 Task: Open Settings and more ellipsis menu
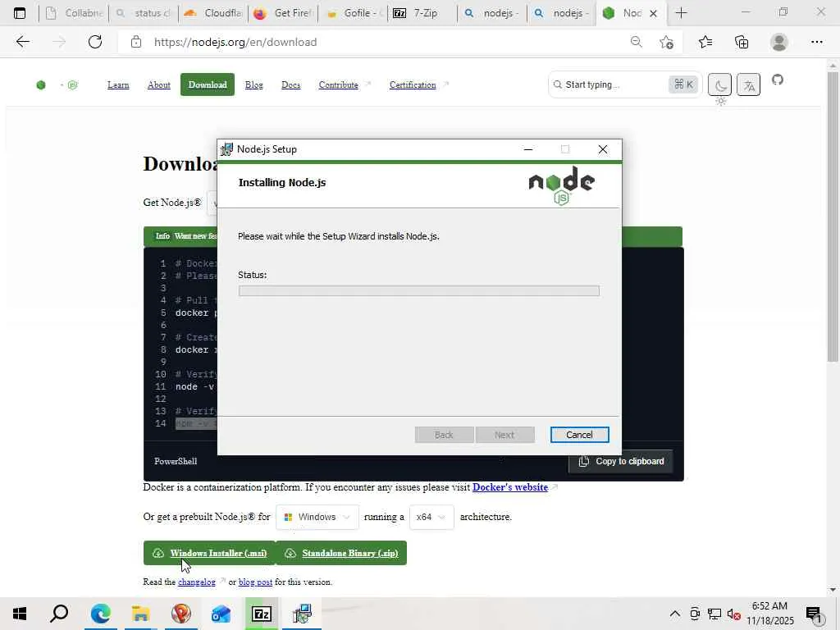click(x=816, y=42)
